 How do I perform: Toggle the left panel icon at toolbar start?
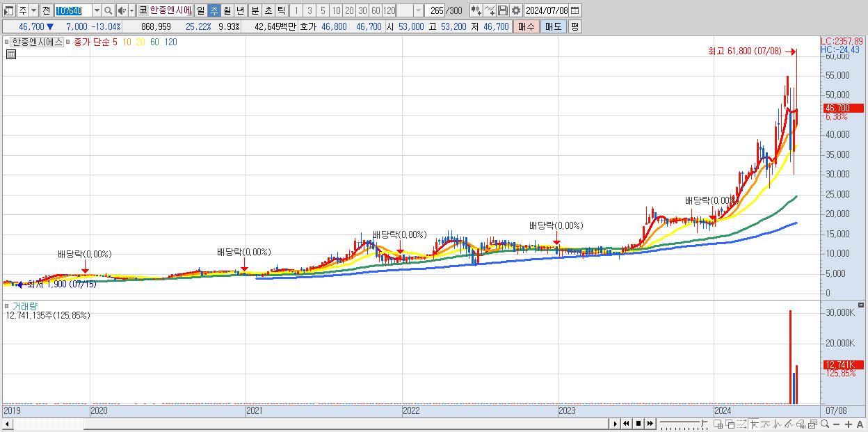(9, 10)
